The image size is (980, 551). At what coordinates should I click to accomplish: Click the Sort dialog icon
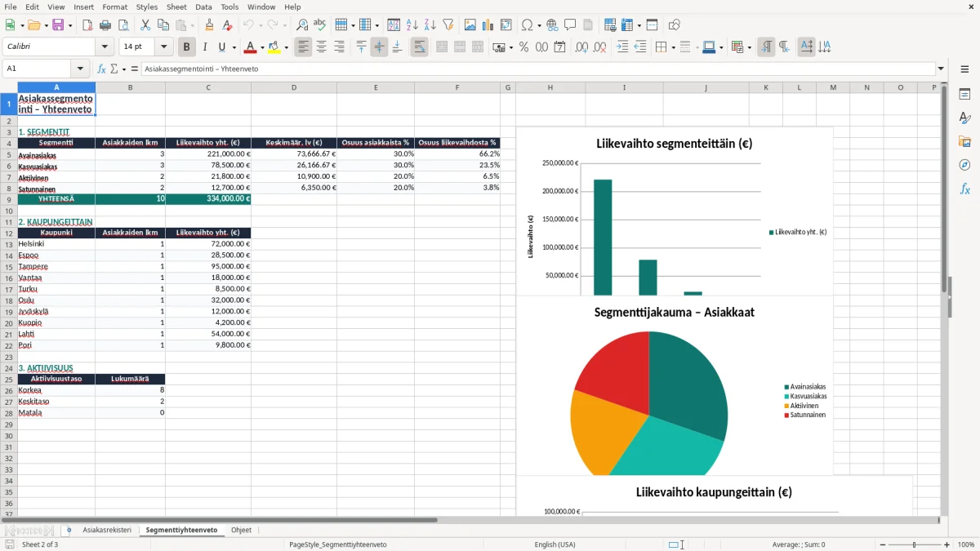[x=394, y=25]
